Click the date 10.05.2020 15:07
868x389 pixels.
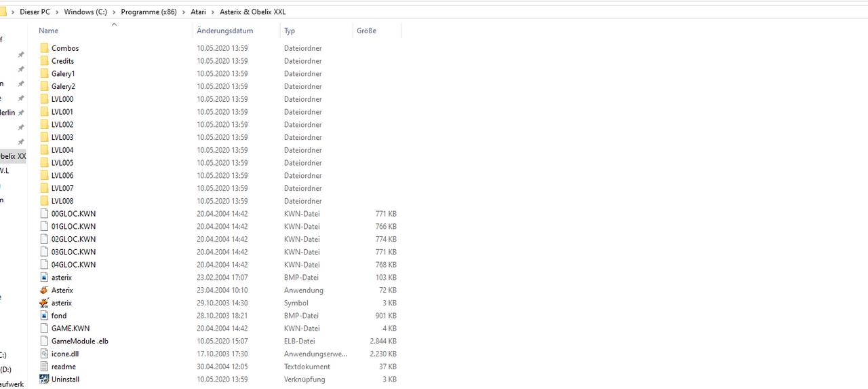pos(222,341)
